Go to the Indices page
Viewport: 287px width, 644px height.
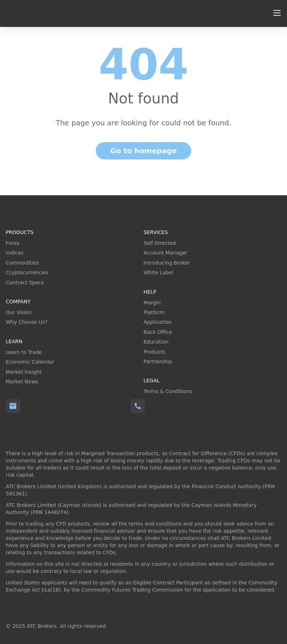click(14, 253)
